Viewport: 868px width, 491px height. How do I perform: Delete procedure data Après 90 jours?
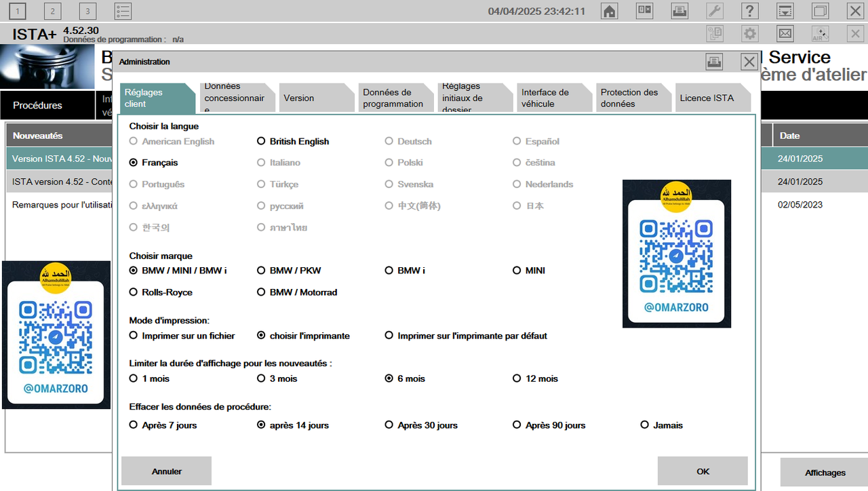coord(549,425)
